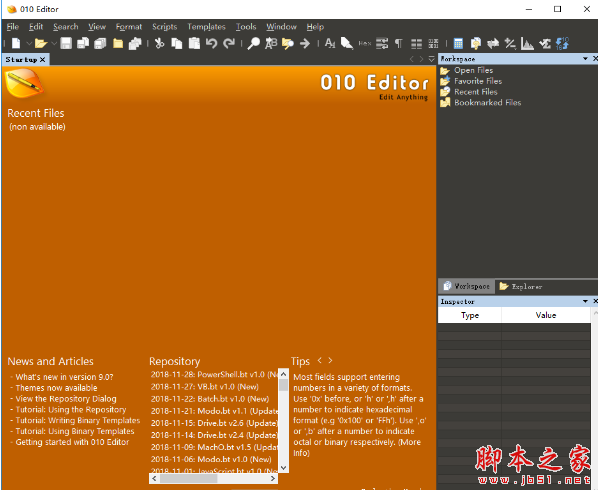
Task: Click the Repository list scroll up arrow
Action: 283,374
